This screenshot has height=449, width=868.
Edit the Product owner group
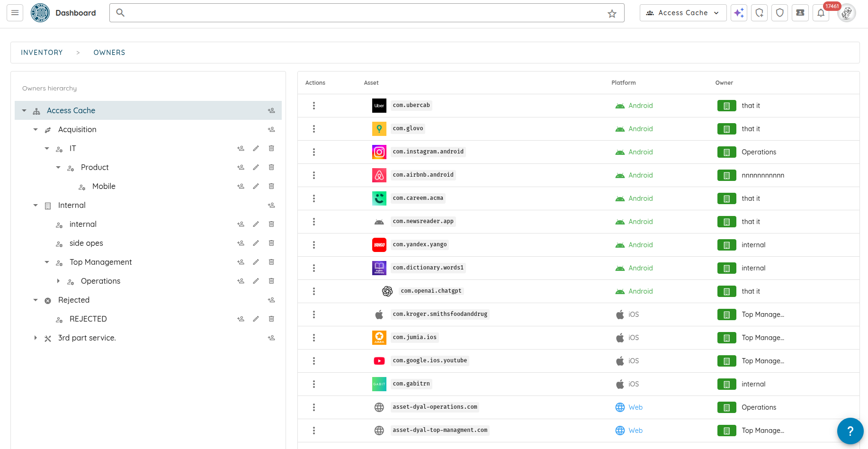tap(256, 167)
